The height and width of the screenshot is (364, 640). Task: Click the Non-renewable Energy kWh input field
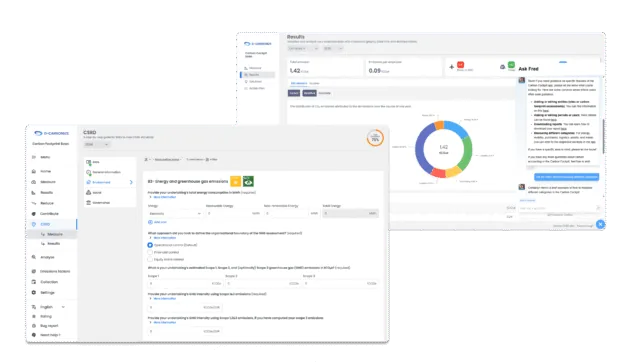click(x=292, y=213)
